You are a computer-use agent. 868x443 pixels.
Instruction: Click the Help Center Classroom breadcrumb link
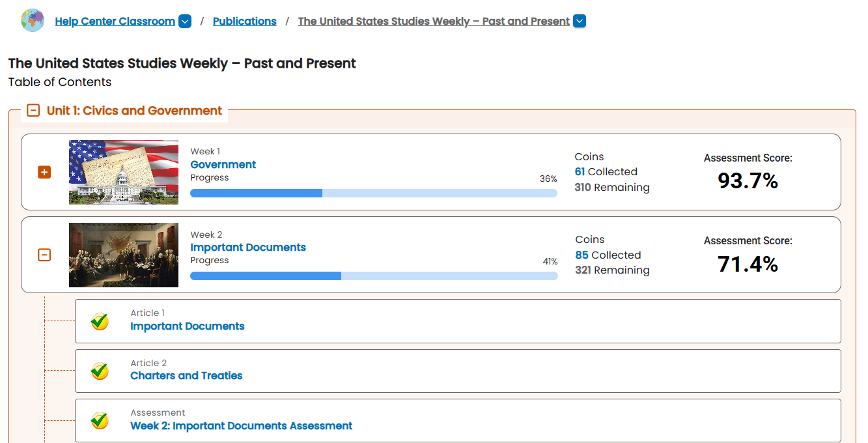(115, 21)
